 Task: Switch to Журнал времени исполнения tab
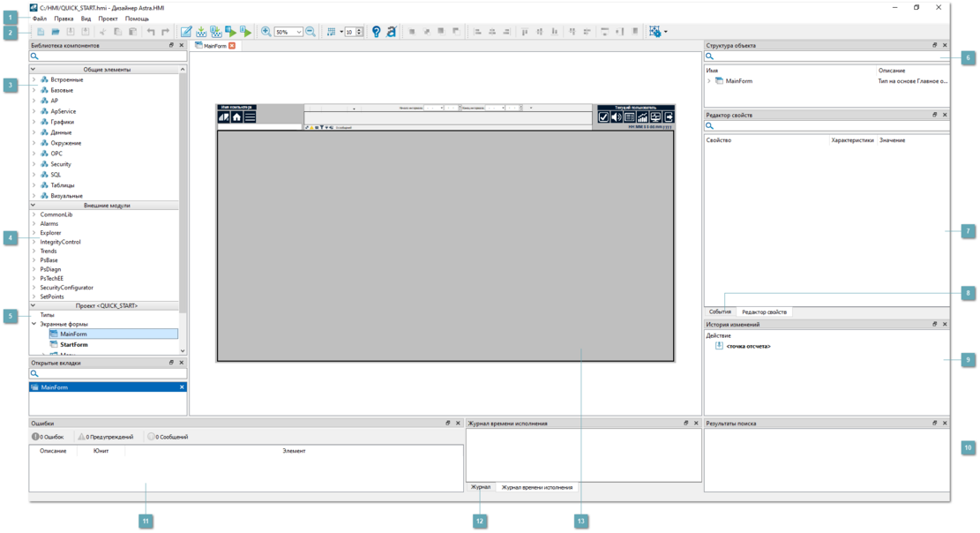click(536, 487)
